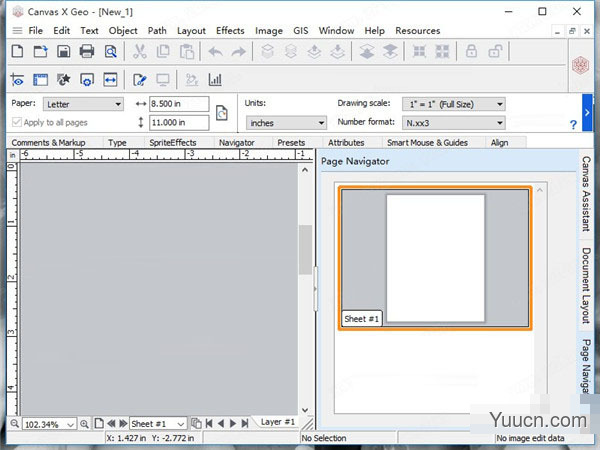This screenshot has width=600, height=450.
Task: Open the Comments & Markup tab
Action: (x=48, y=142)
